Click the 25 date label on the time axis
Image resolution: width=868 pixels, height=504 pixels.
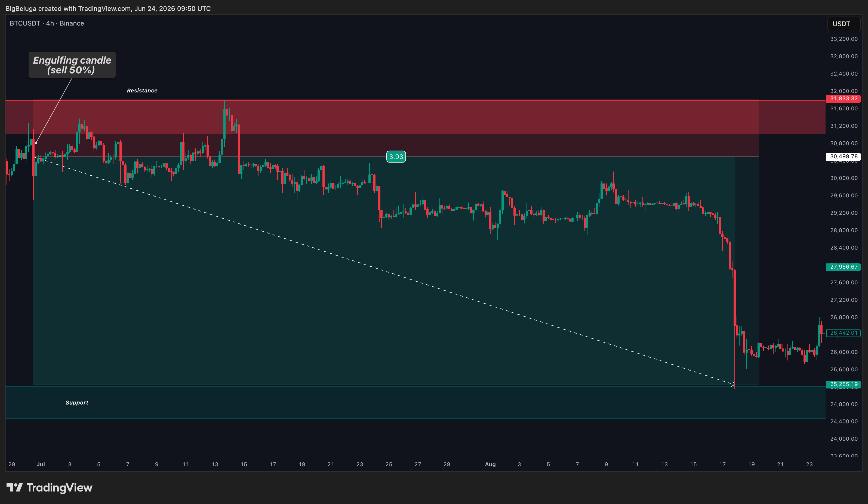click(389, 464)
